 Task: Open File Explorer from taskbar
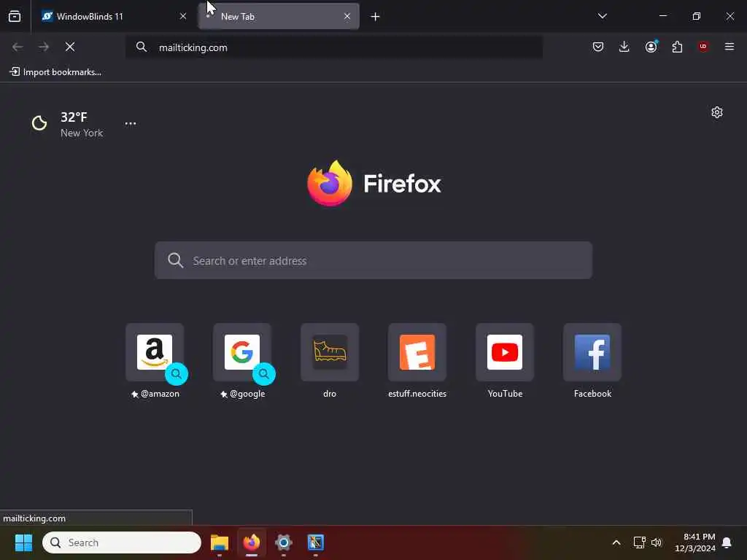[x=220, y=542]
